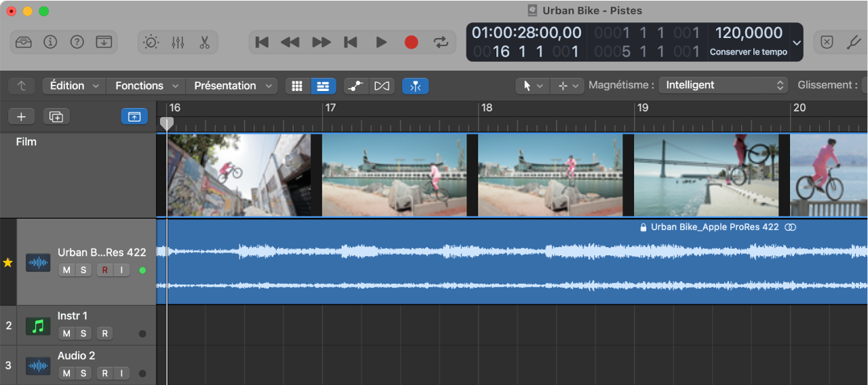Click bar 18 in the ruler

(487, 108)
